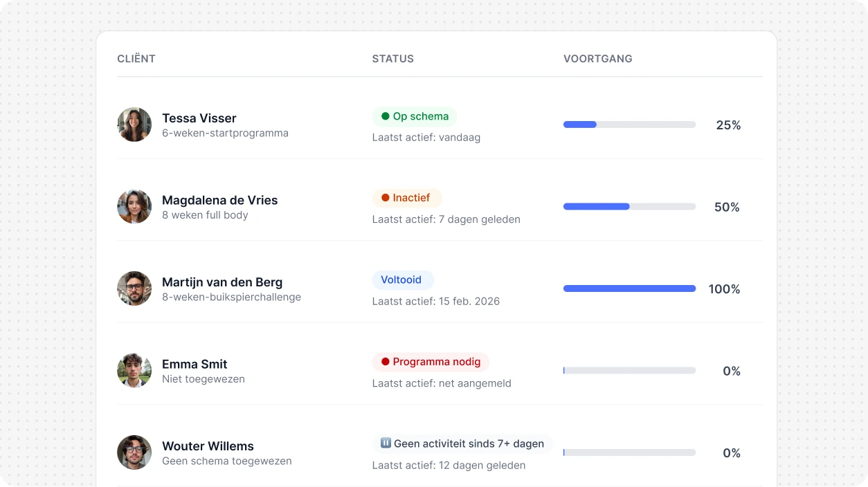Image resolution: width=868 pixels, height=487 pixels.
Task: Click 'Laatst actief: vandaag' text
Action: pyautogui.click(x=426, y=138)
